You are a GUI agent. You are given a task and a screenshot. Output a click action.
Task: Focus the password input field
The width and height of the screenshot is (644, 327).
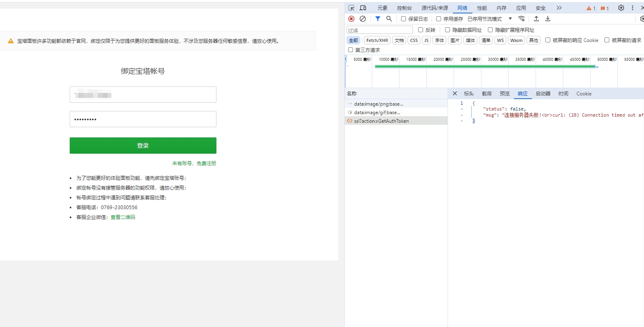(143, 119)
